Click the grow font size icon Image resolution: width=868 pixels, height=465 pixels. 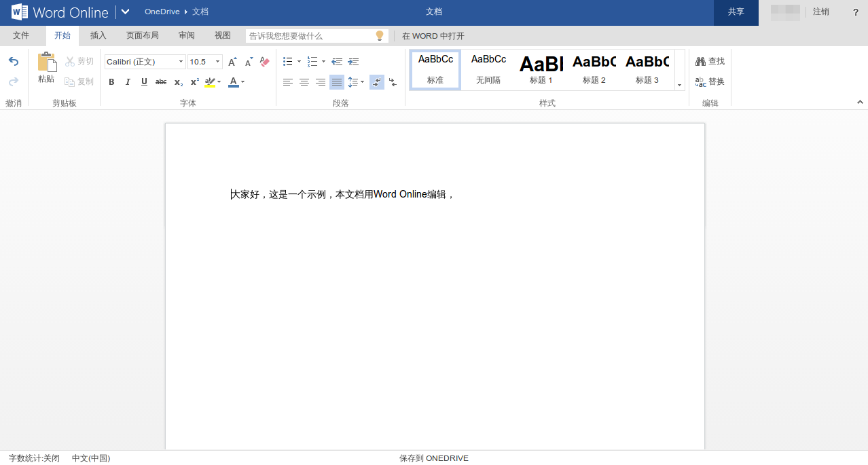(232, 62)
